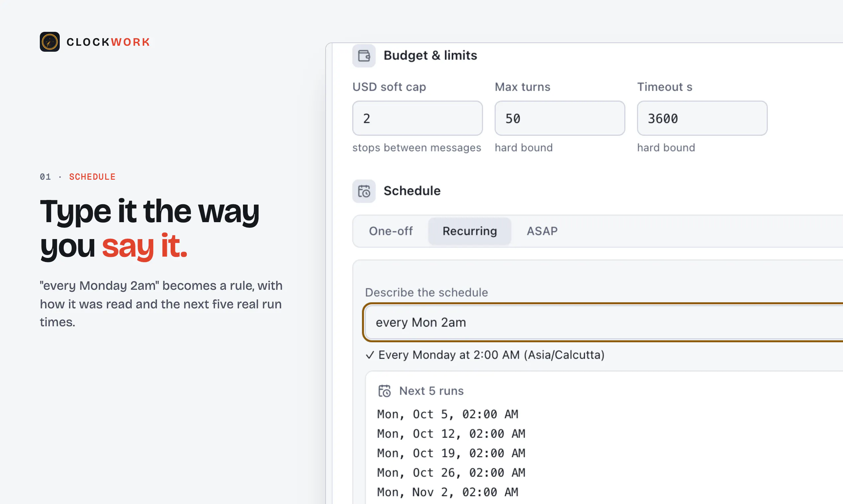Click the Timeout s label
The height and width of the screenshot is (504, 843).
pos(664,87)
